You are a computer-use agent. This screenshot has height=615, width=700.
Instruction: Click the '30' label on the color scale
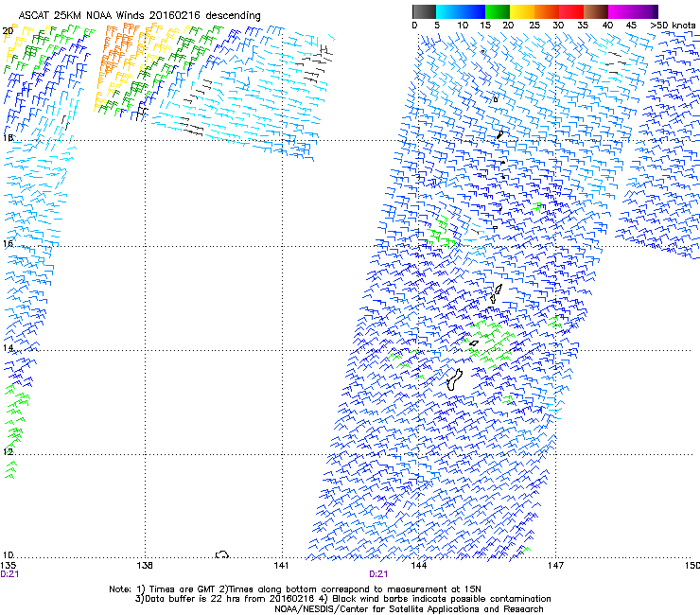[558, 25]
